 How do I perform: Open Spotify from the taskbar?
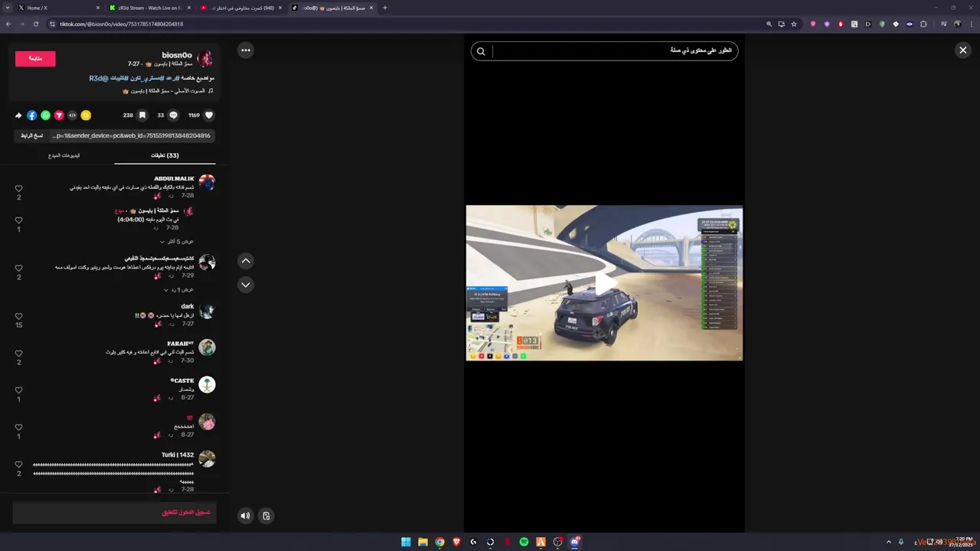click(524, 542)
